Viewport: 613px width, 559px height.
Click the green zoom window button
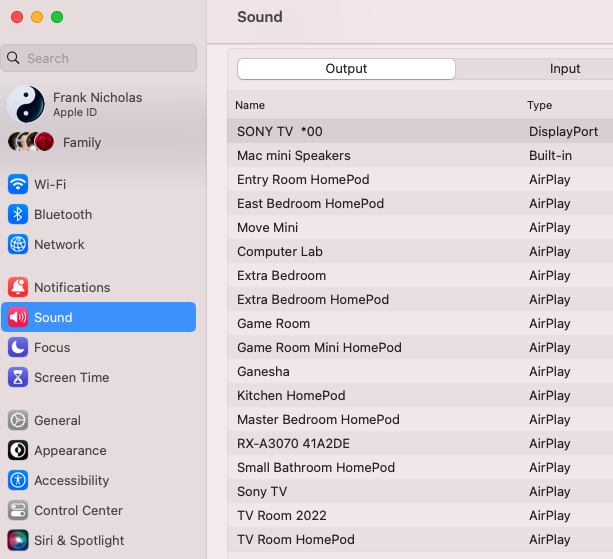[57, 17]
